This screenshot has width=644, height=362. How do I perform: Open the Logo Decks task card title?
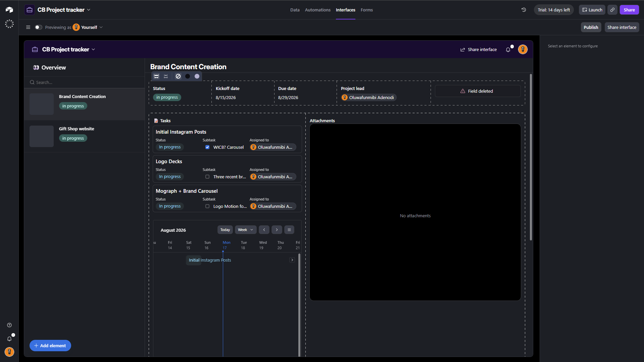click(x=169, y=162)
